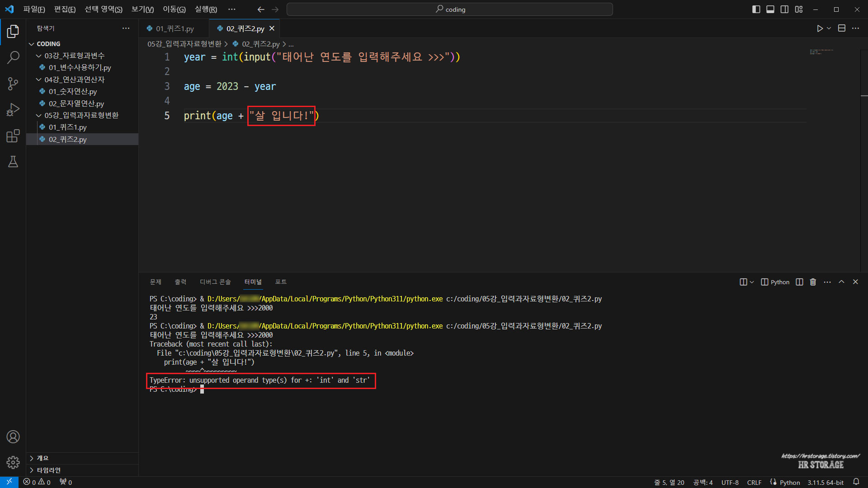Click the split editor icon
Screen dimensions: 868x488
841,28
